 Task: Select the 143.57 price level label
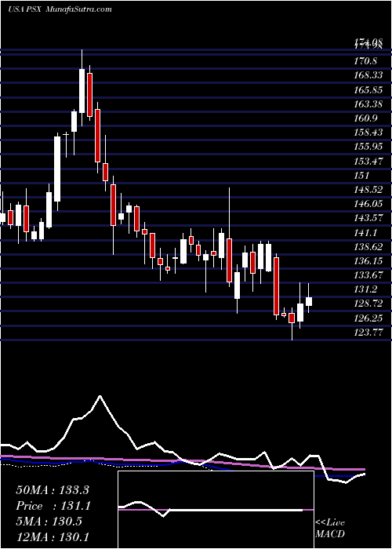(368, 219)
